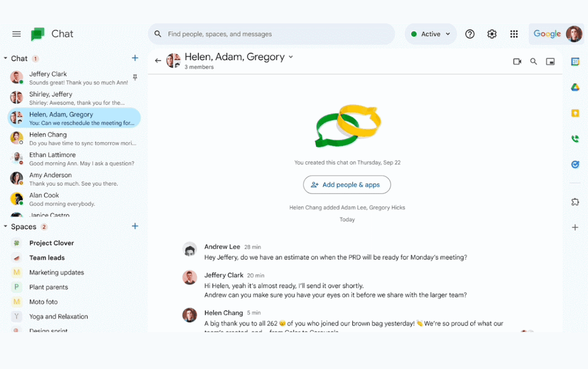Screen dimensions: 588x369
Task: Click the search magnifier icon in search bar
Action: (158, 34)
